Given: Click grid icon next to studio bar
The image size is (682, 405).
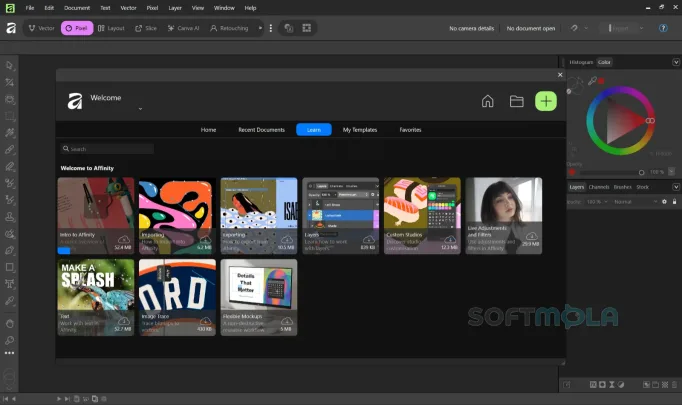Looking at the screenshot, I should pyautogui.click(x=307, y=28).
